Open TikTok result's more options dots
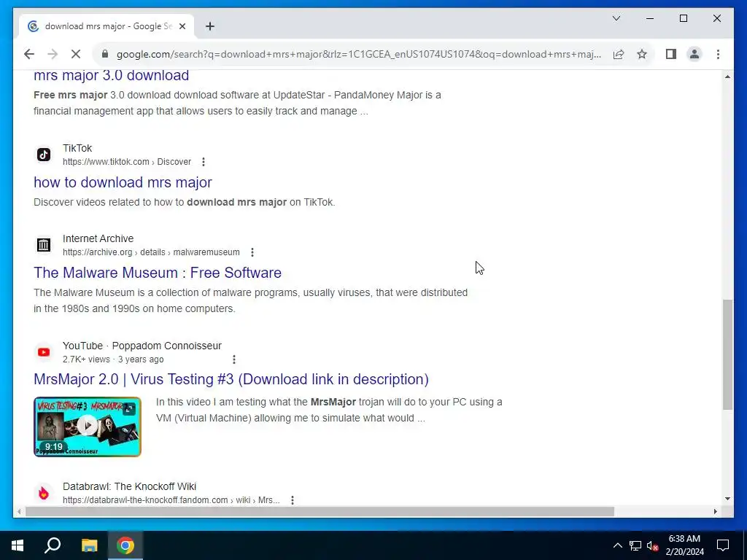Image resolution: width=747 pixels, height=560 pixels. pos(204,162)
